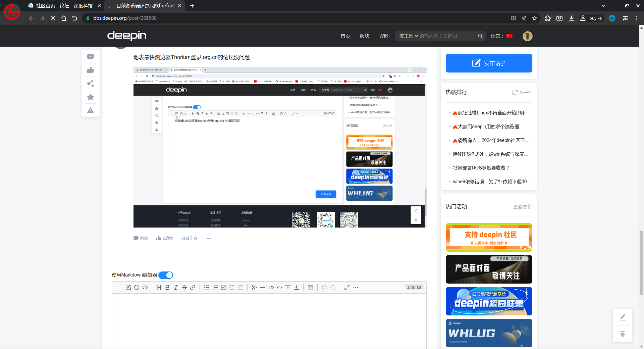
Task: Insert emoji via smiley icon in editor
Action: pos(137,288)
